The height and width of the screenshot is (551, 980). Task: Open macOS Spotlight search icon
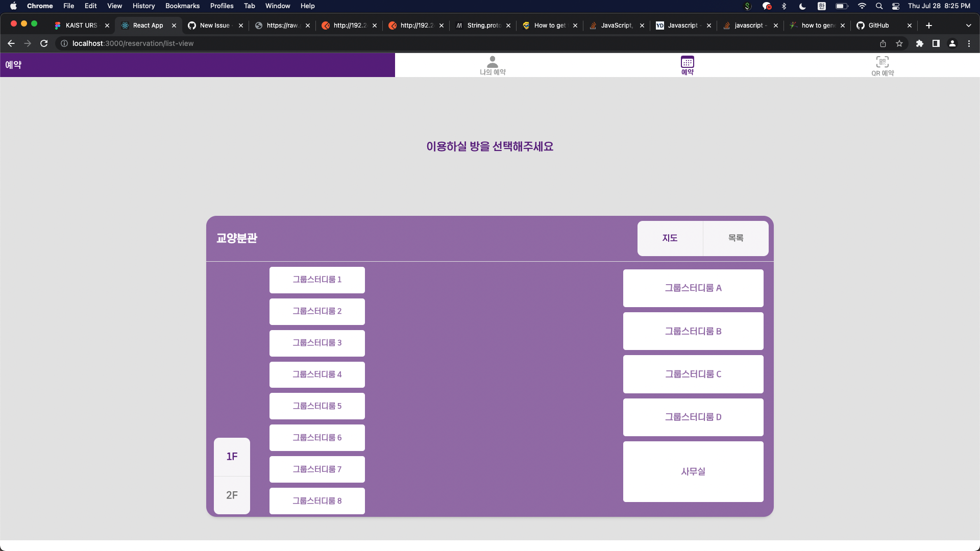click(x=879, y=6)
